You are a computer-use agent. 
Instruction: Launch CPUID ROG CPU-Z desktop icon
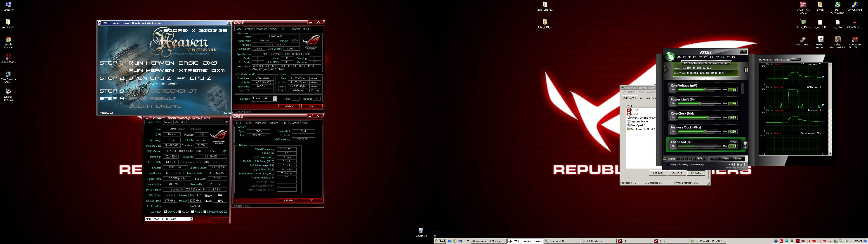click(803, 8)
